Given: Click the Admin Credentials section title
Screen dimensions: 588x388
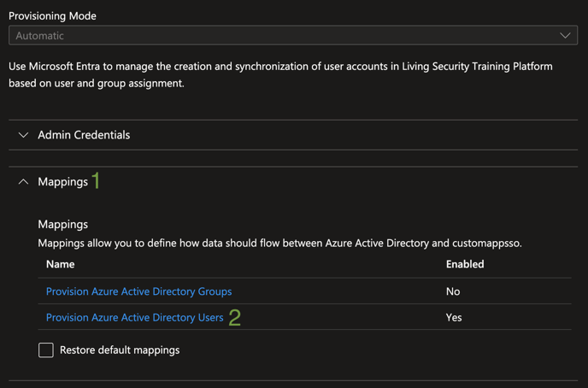Looking at the screenshot, I should click(84, 135).
